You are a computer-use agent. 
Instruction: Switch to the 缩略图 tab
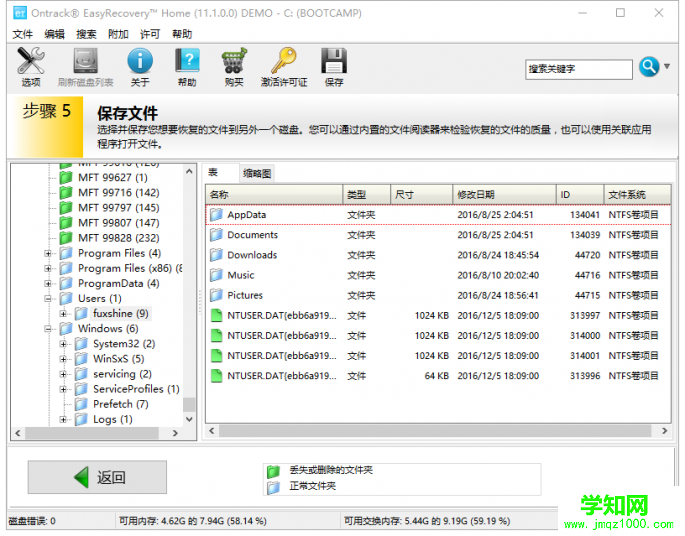[x=257, y=173]
